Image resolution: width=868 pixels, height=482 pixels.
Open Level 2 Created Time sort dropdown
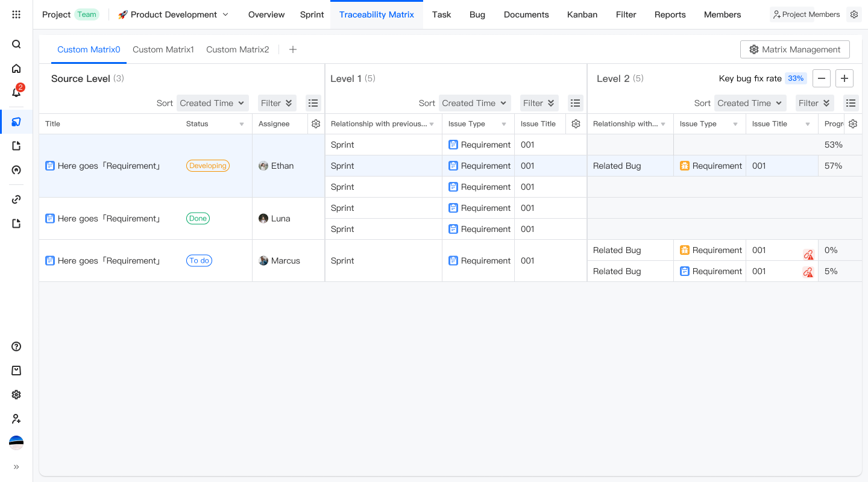pos(750,103)
